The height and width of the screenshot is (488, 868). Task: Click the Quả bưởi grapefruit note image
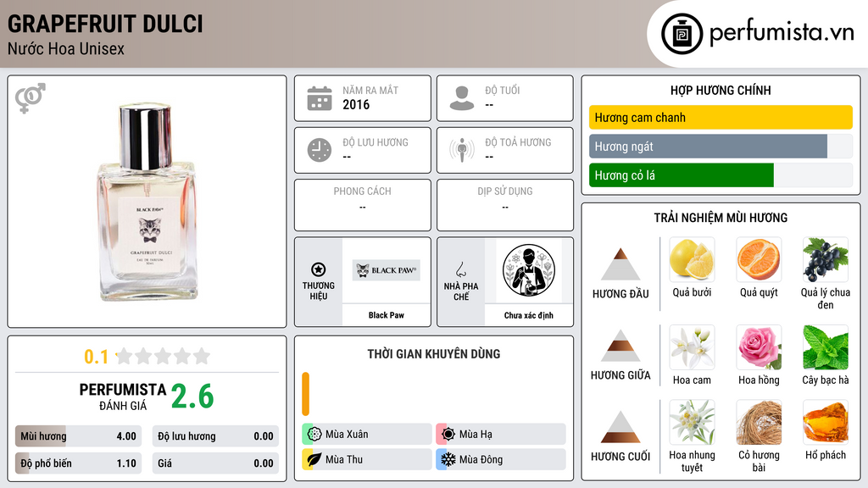click(692, 259)
